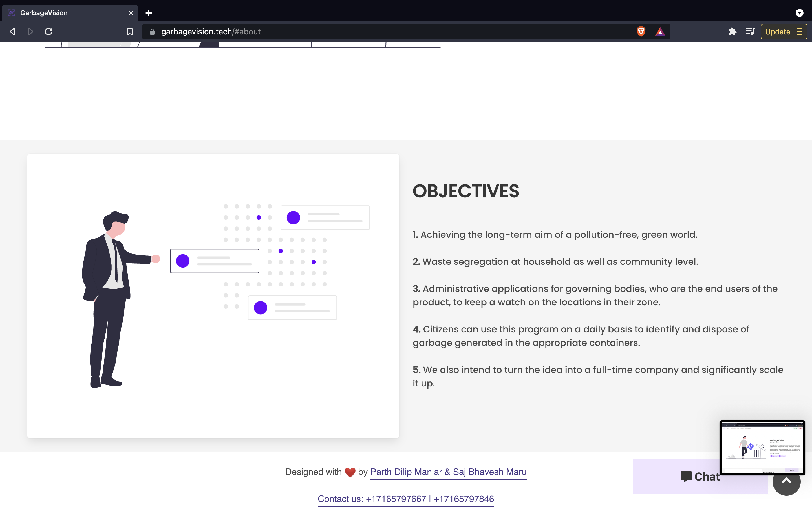The height and width of the screenshot is (507, 812).
Task: Expand the tab search dropdown arrow
Action: point(799,13)
